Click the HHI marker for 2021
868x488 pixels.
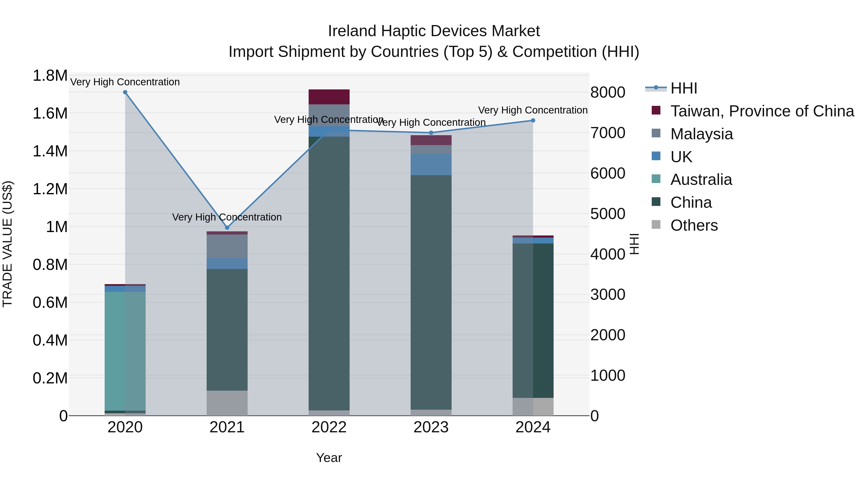[x=227, y=228]
